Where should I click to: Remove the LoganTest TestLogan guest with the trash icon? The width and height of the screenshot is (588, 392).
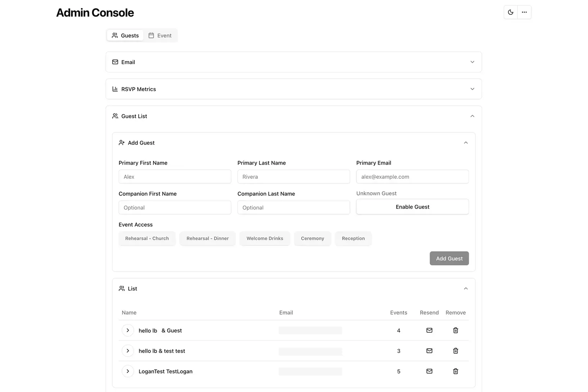(x=456, y=371)
